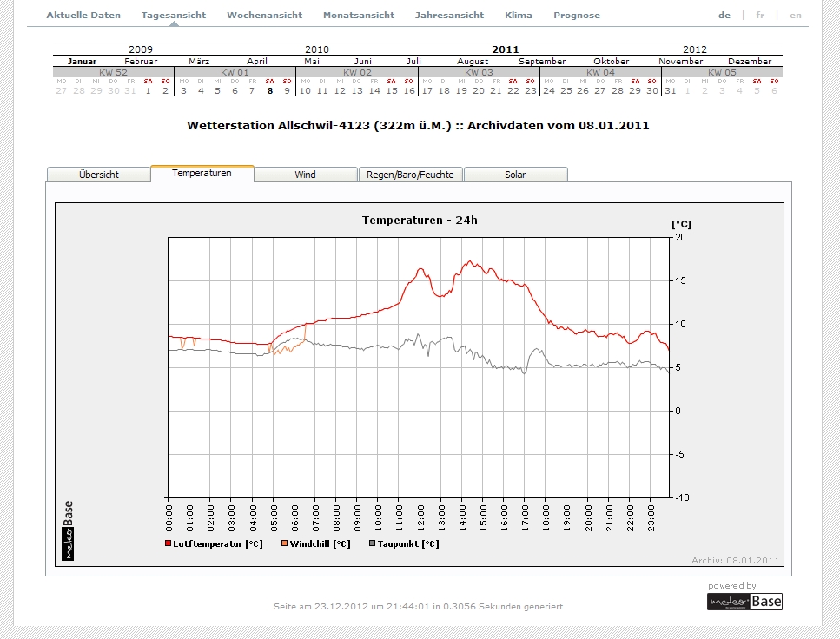Select month März
840x639 pixels.
pyautogui.click(x=199, y=61)
